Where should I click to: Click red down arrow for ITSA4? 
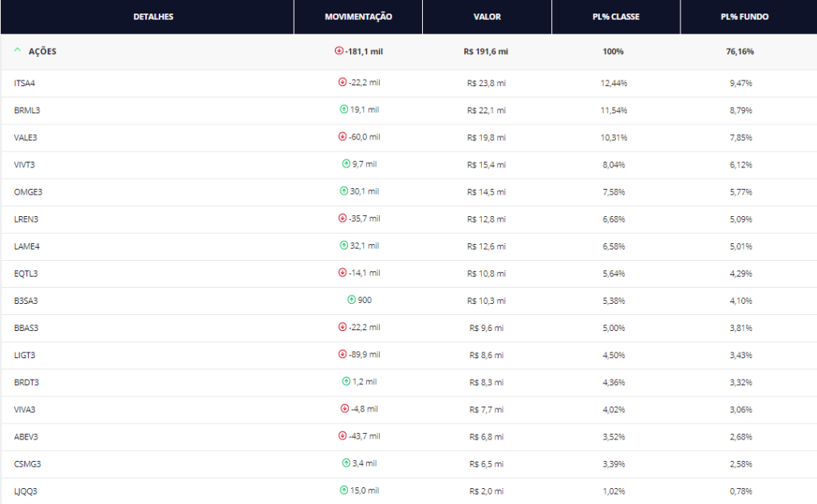[x=342, y=82]
